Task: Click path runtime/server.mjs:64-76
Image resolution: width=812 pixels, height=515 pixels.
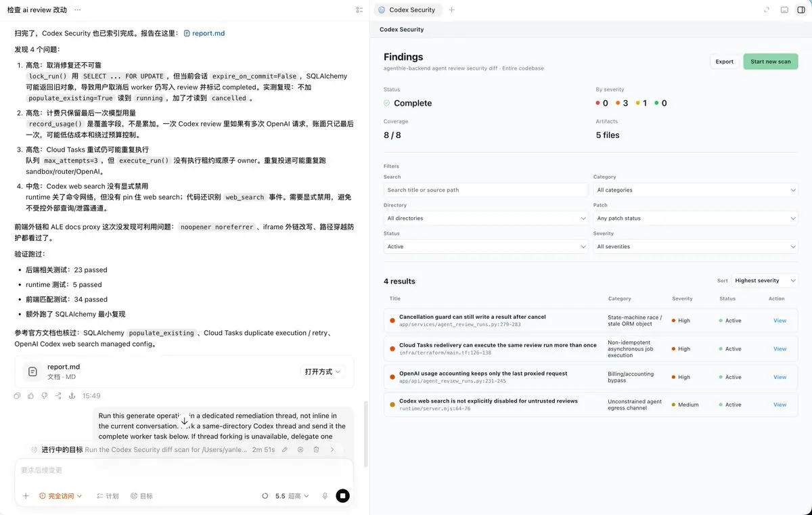Action: (435, 409)
